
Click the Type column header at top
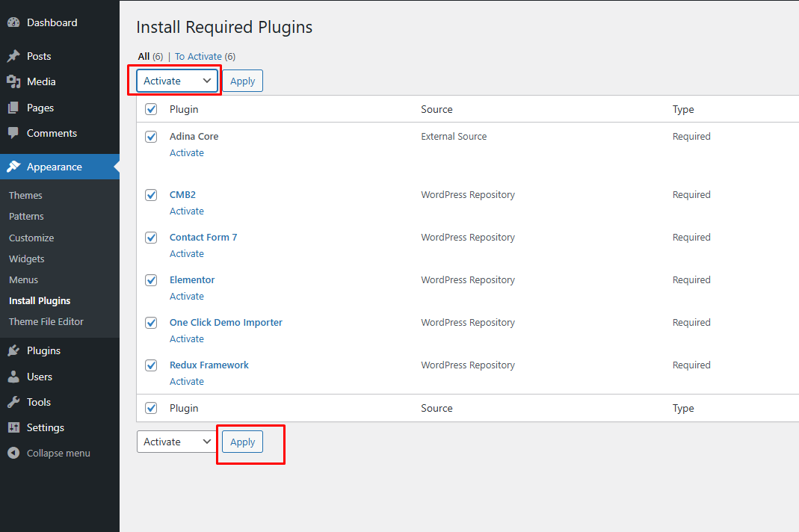pos(683,109)
